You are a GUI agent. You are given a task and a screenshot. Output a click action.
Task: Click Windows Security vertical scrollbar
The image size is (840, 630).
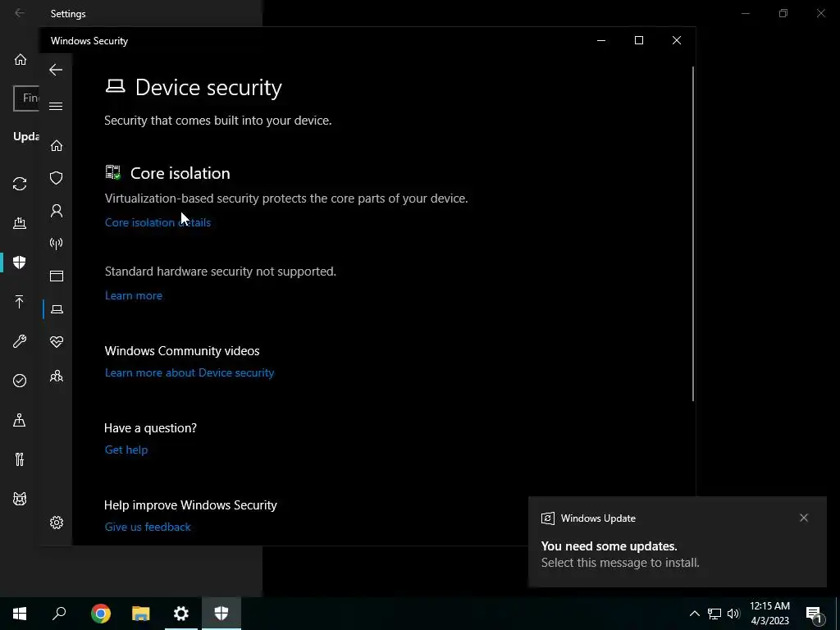click(x=692, y=234)
